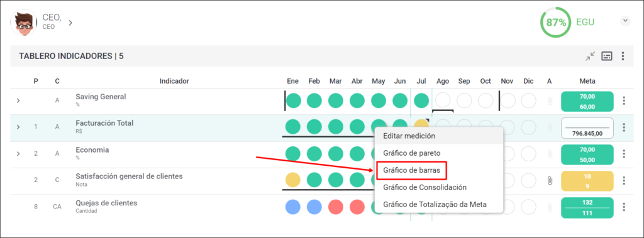This screenshot has width=644, height=238.
Task: Click Saving General empty Dic circle
Action: [528, 100]
